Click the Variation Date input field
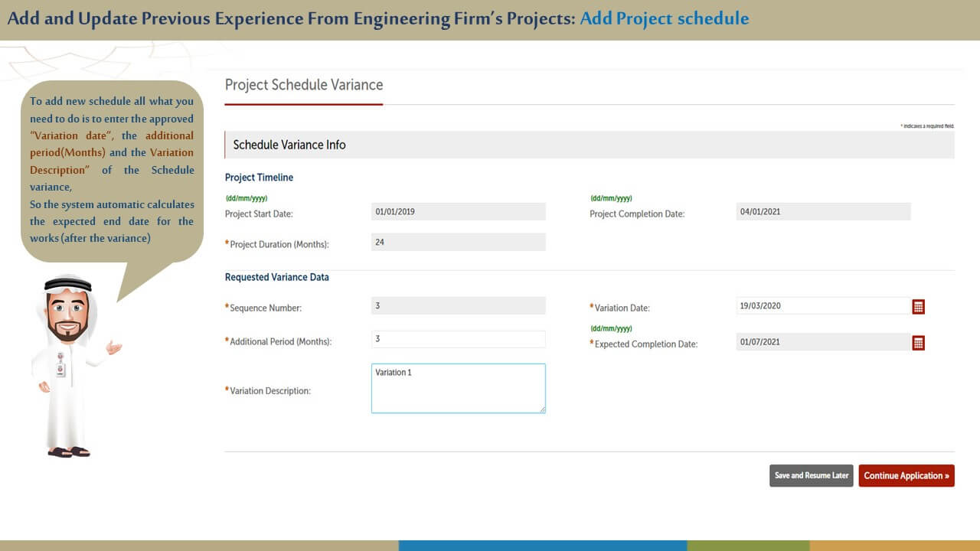This screenshot has width=980, height=551. click(x=822, y=306)
